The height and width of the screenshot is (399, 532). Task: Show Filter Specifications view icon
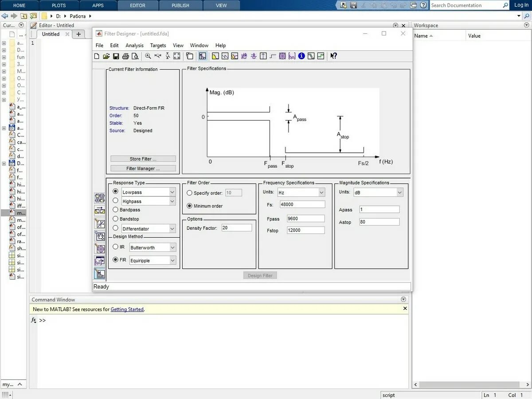203,56
